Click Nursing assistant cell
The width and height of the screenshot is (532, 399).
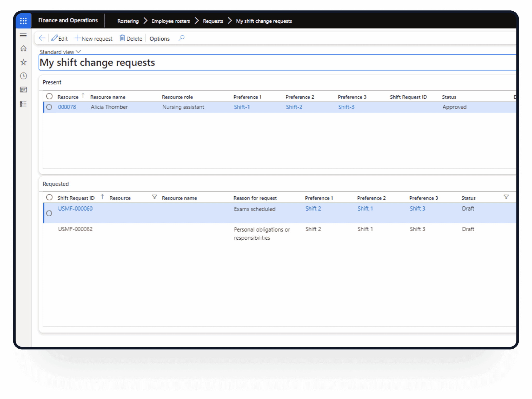183,107
